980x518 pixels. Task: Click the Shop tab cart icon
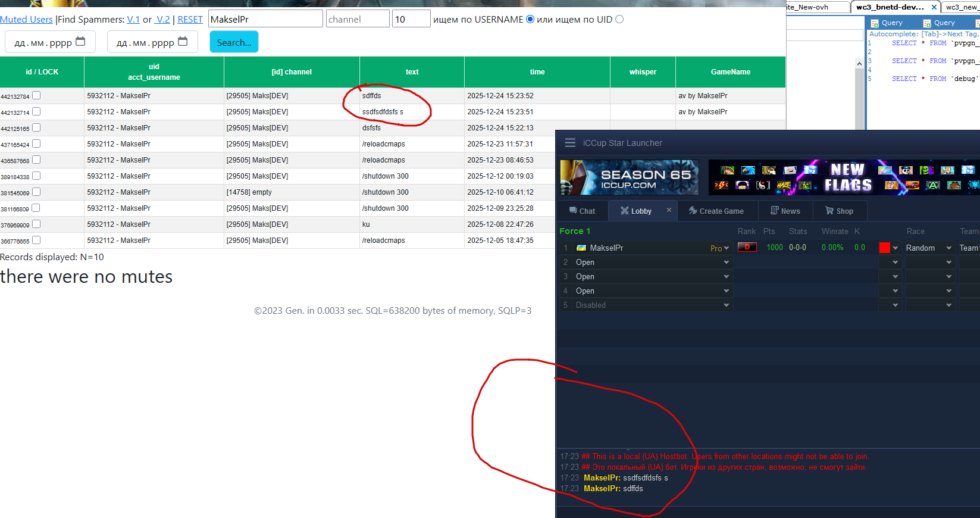click(829, 211)
